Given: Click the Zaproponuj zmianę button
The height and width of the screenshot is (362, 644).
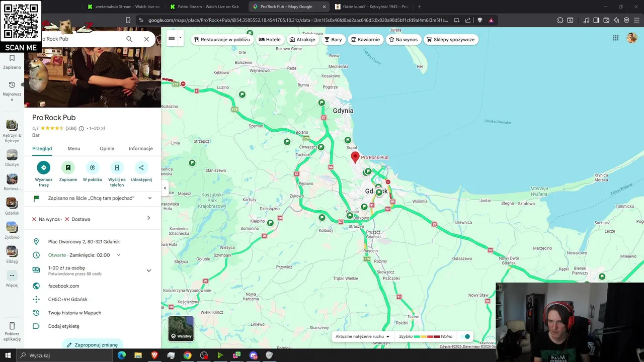Looking at the screenshot, I should [93, 344].
